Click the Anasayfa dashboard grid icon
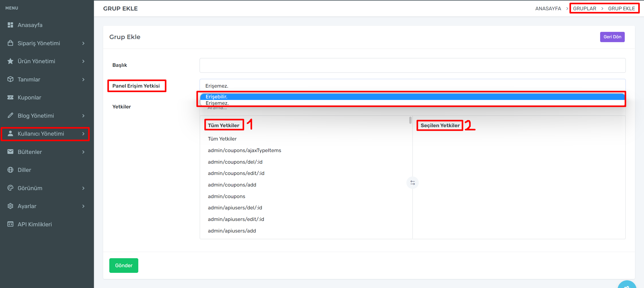Viewport: 644px width, 288px height. click(10, 25)
